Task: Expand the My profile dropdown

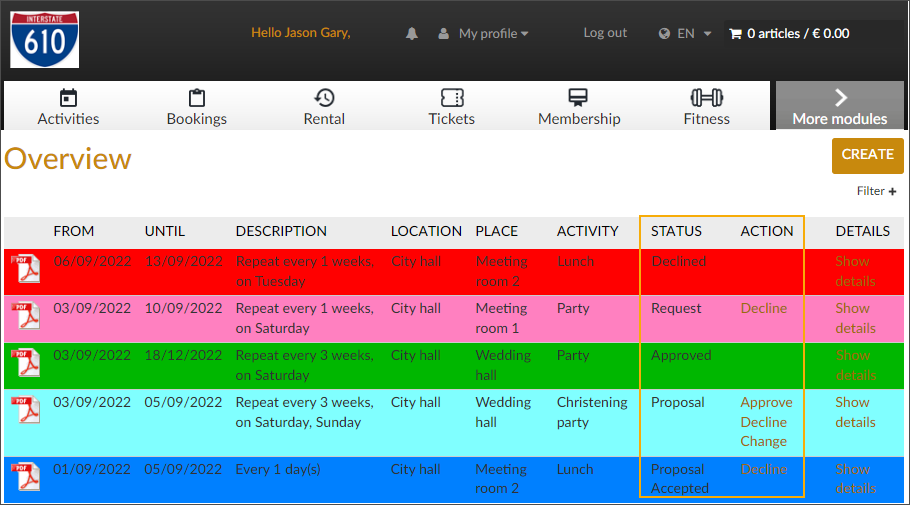Action: click(483, 34)
